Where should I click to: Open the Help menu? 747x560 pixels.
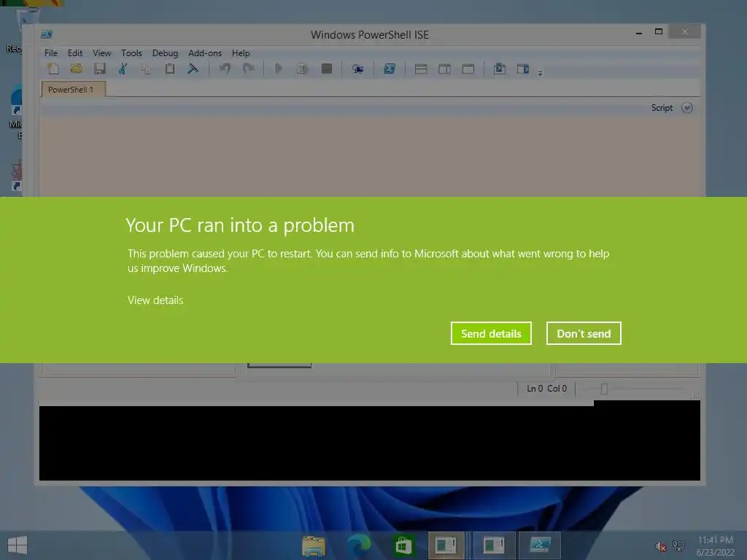click(x=241, y=52)
